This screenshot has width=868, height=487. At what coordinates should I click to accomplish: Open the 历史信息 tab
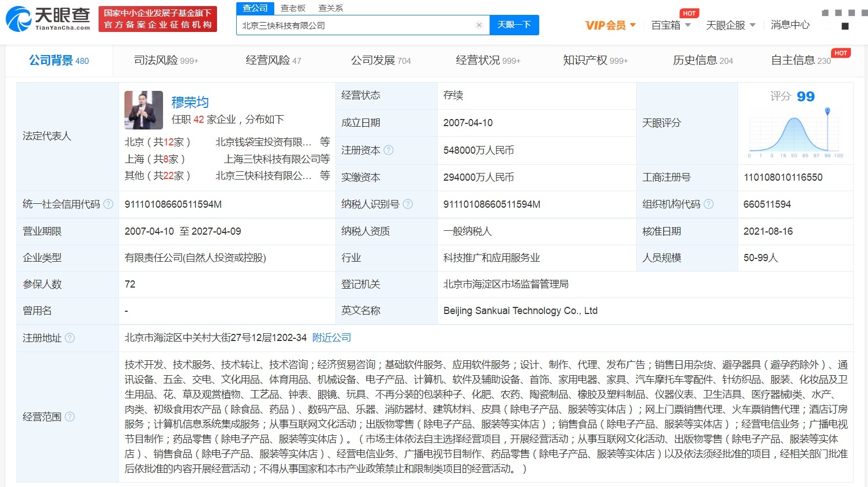(703, 61)
